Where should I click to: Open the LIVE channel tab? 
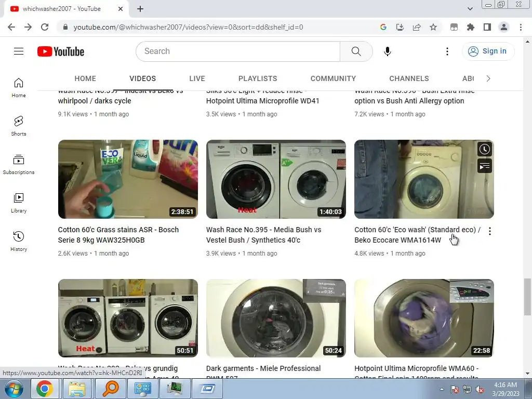click(197, 78)
